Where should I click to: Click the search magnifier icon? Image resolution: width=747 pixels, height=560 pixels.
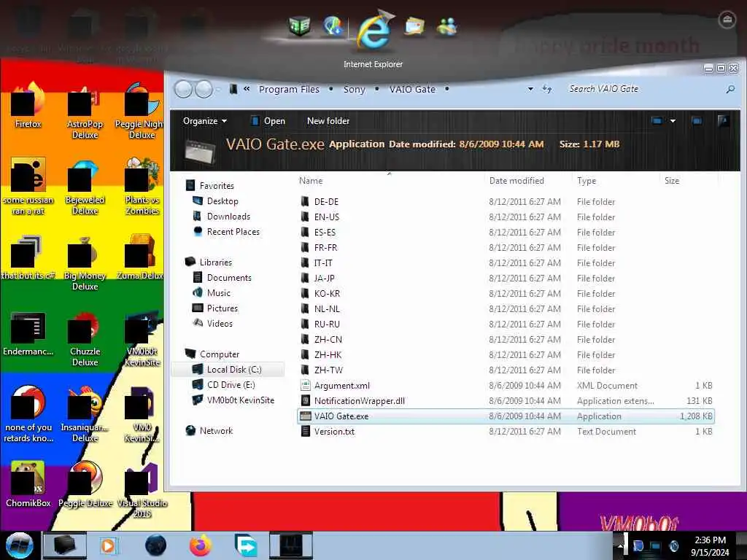click(729, 89)
